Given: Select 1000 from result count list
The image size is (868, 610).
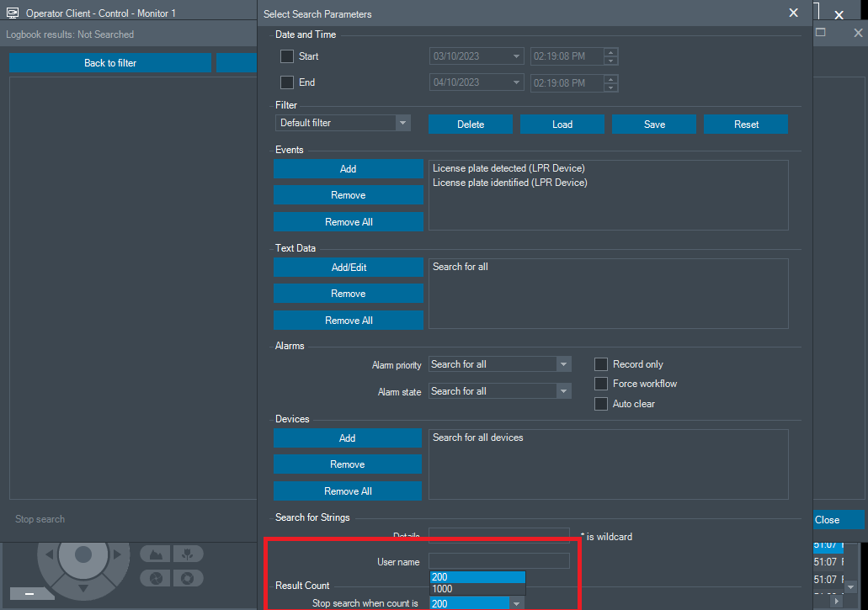Looking at the screenshot, I should click(477, 589).
